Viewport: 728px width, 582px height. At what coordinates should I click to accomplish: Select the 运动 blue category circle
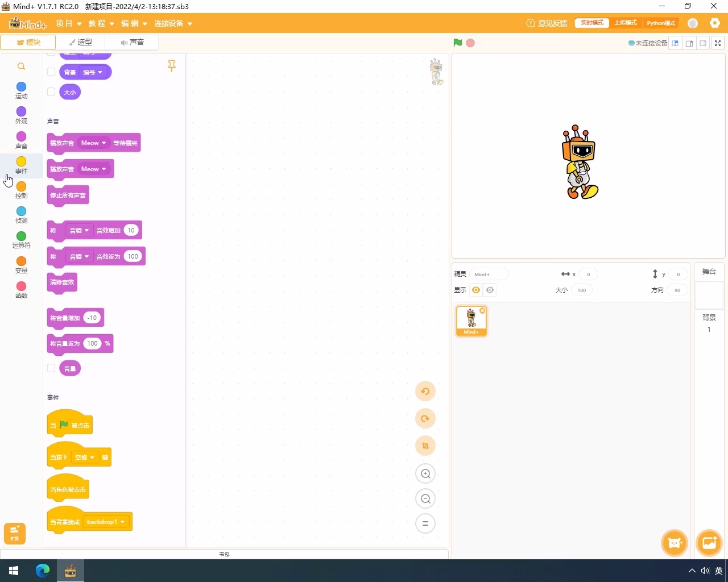click(x=21, y=87)
